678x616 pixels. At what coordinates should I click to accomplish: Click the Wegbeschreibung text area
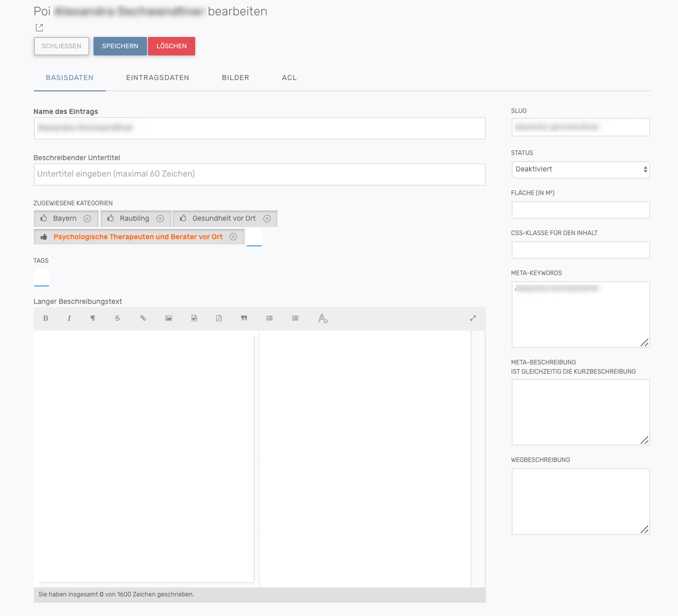(x=580, y=501)
